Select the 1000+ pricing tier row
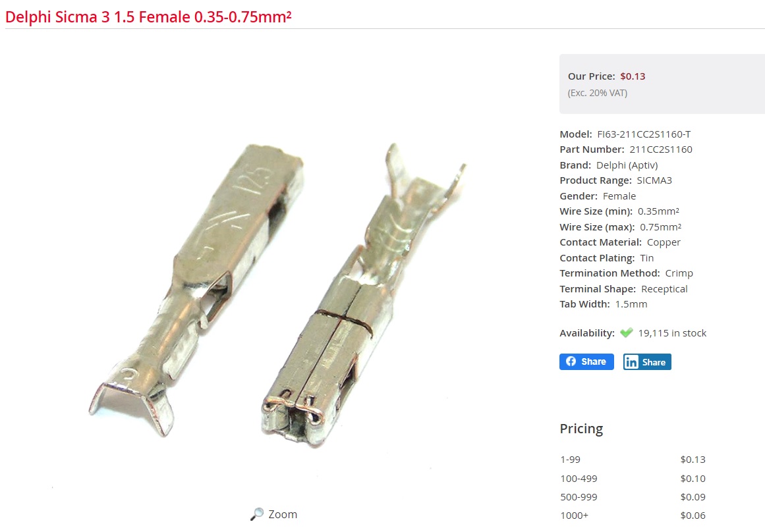 click(x=633, y=516)
